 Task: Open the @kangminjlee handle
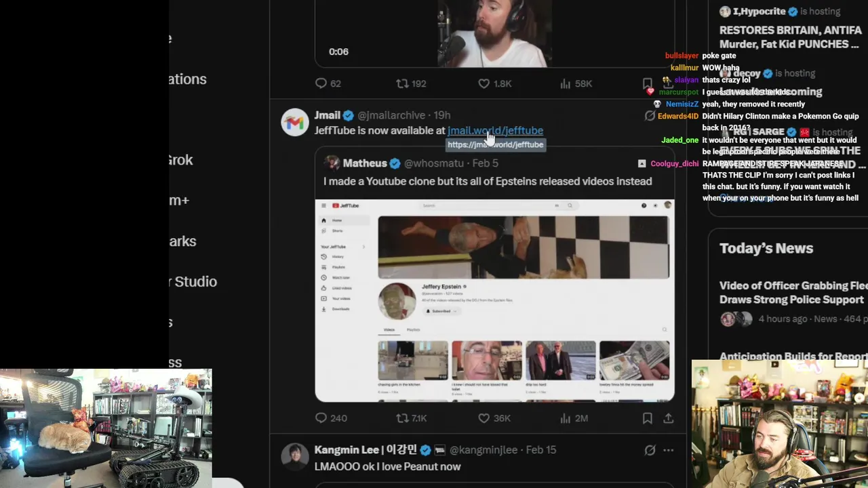(x=484, y=450)
